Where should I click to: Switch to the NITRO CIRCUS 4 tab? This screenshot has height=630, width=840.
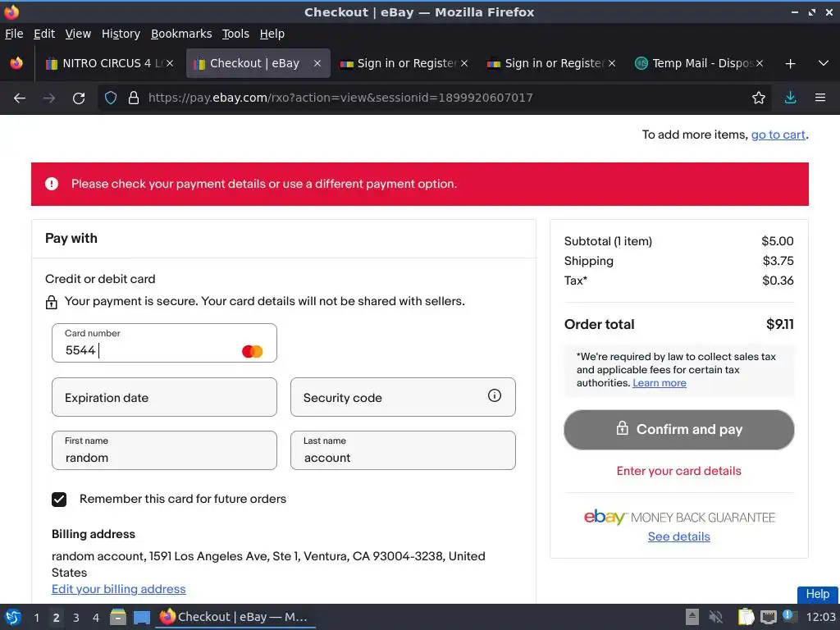[x=109, y=63]
